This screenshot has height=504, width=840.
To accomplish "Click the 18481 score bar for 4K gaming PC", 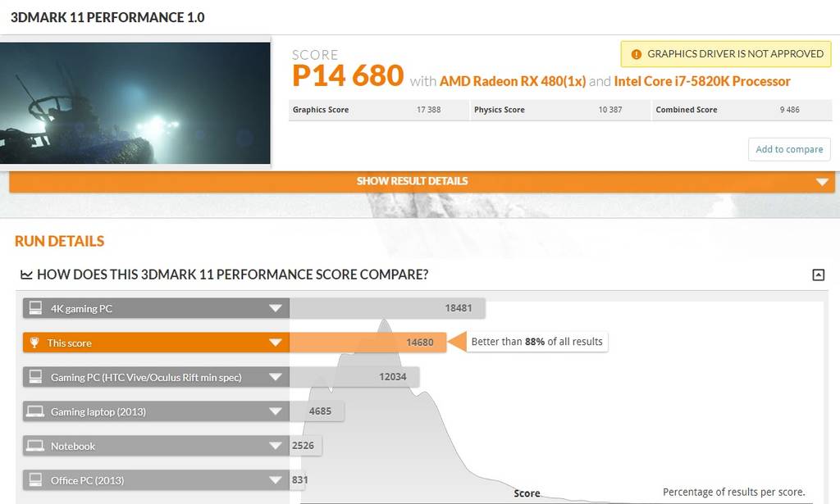I will (x=387, y=308).
